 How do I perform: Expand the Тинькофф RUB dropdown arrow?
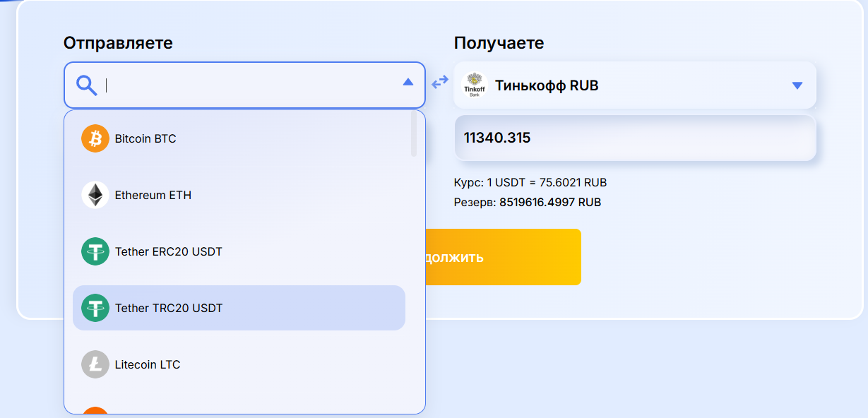(797, 85)
